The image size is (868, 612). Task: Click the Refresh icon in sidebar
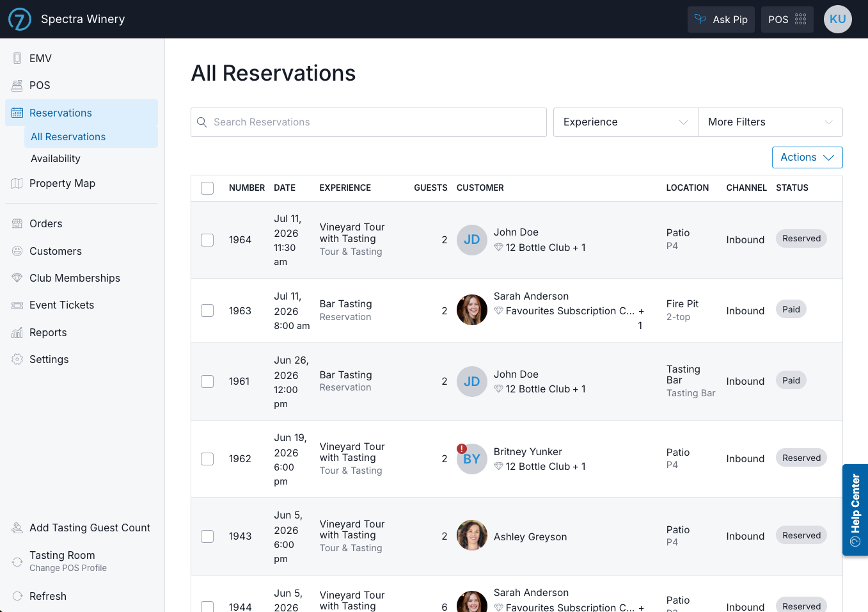(17, 596)
